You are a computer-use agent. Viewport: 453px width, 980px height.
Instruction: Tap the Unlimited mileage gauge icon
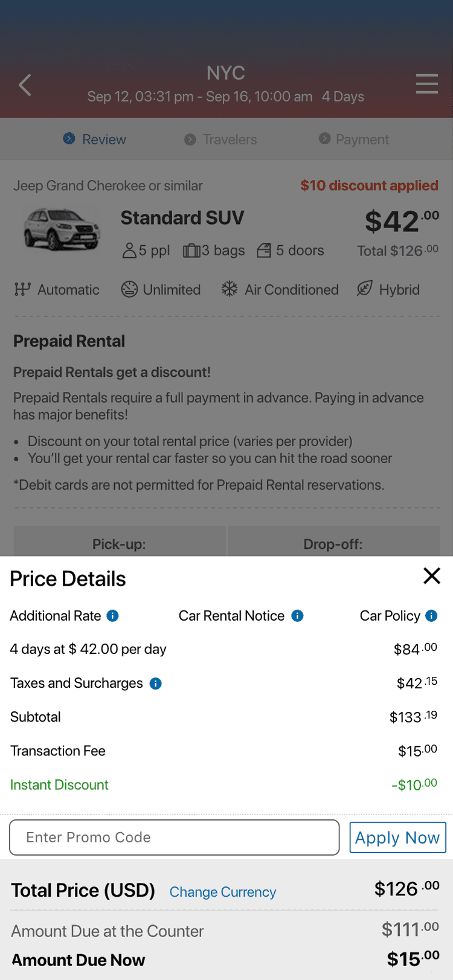coord(129,289)
